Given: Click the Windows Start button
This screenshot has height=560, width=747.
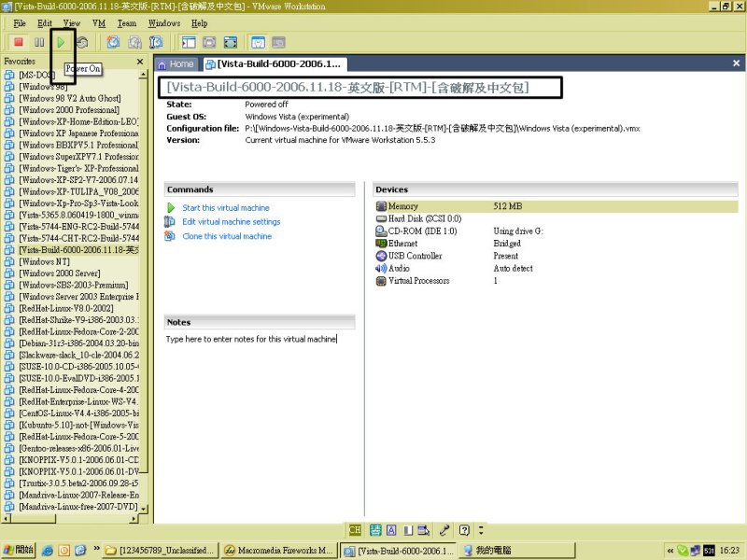Looking at the screenshot, I should (18, 550).
